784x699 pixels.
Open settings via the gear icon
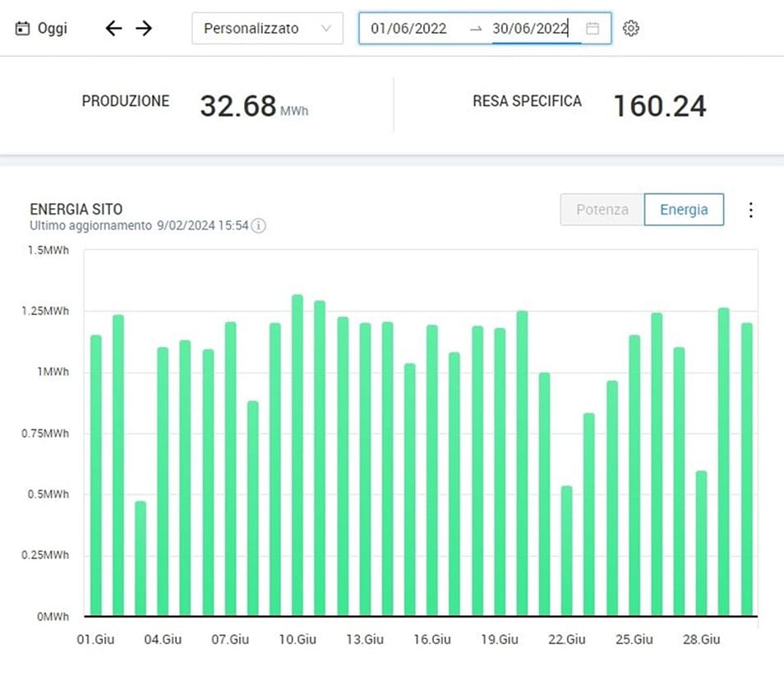630,29
